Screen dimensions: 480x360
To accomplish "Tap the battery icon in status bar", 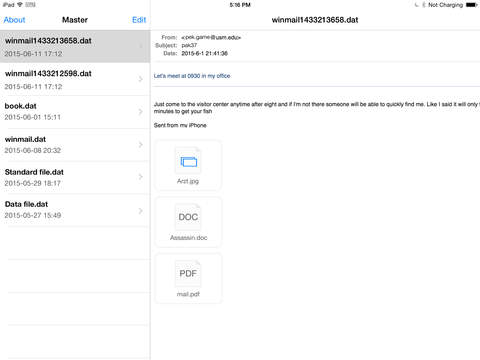I will coord(471,5).
